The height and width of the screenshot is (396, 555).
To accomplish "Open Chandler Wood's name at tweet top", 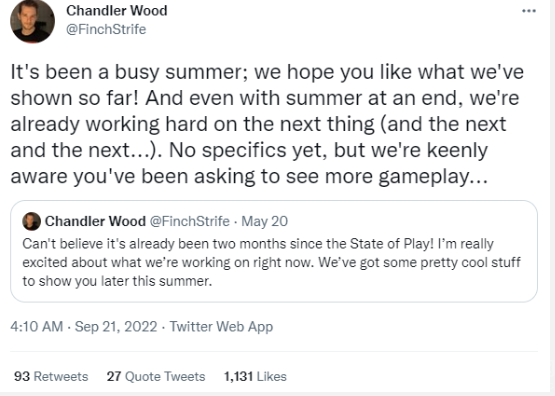I will pos(116,11).
